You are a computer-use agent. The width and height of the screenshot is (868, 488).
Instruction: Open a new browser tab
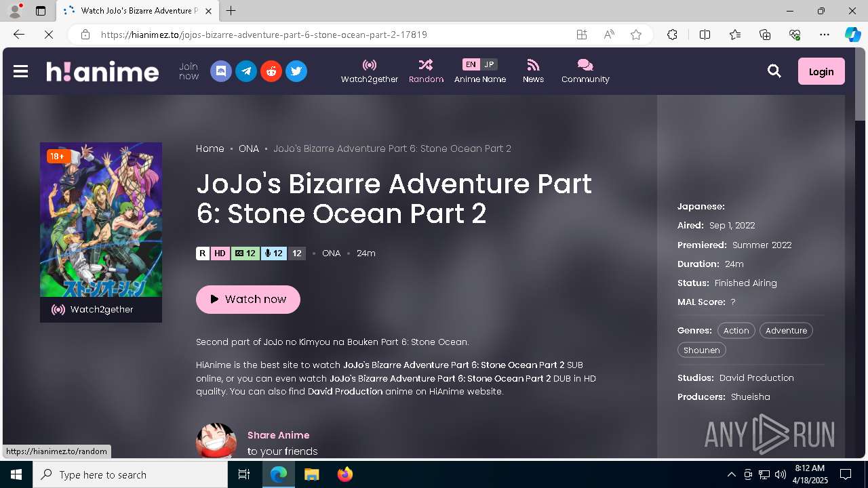[231, 11]
